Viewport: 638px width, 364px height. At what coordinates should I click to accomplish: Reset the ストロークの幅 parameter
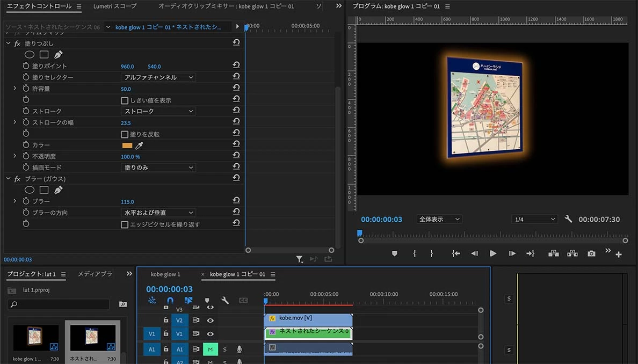pyautogui.click(x=236, y=121)
